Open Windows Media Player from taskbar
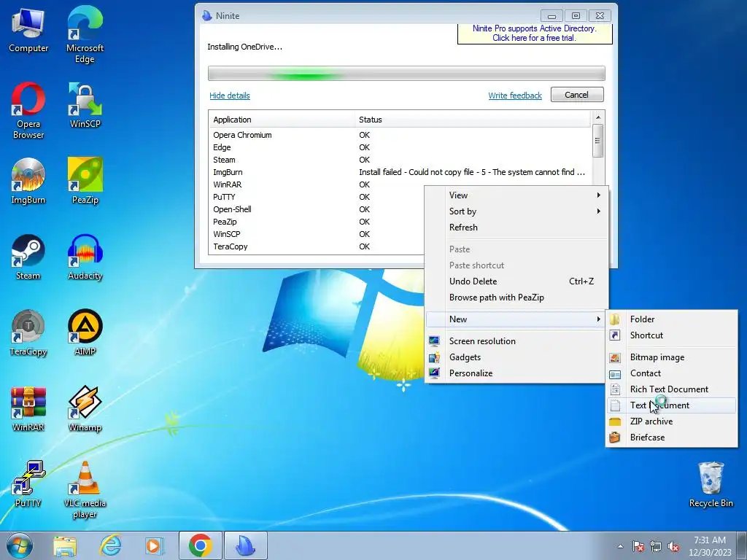This screenshot has height=560, width=747. [x=154, y=545]
